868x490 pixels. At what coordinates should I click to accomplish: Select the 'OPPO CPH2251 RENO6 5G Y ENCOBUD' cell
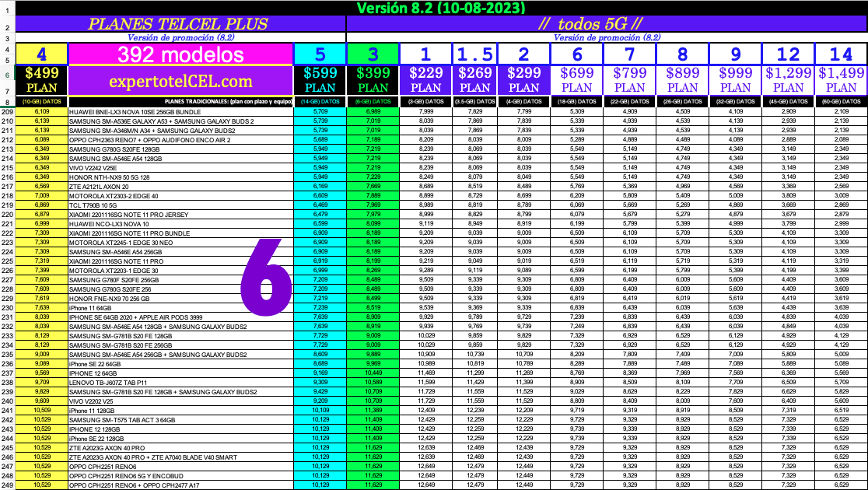180,475
